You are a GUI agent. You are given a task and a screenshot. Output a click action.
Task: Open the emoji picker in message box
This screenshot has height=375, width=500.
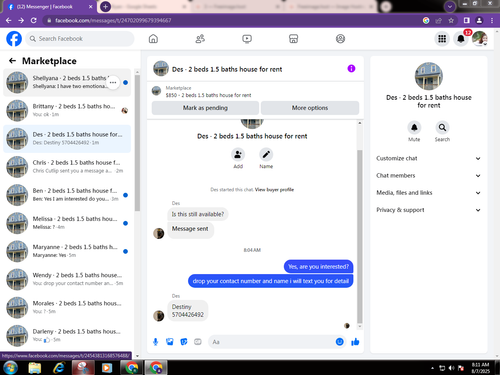click(x=339, y=342)
